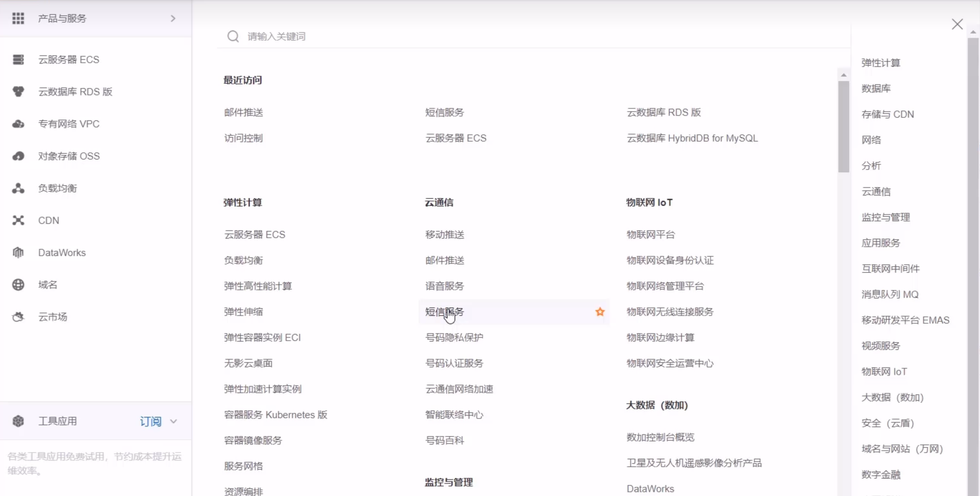Viewport: 980px width, 496px height.
Task: Jump to 物联网 IoT in category nav
Action: [x=884, y=371]
